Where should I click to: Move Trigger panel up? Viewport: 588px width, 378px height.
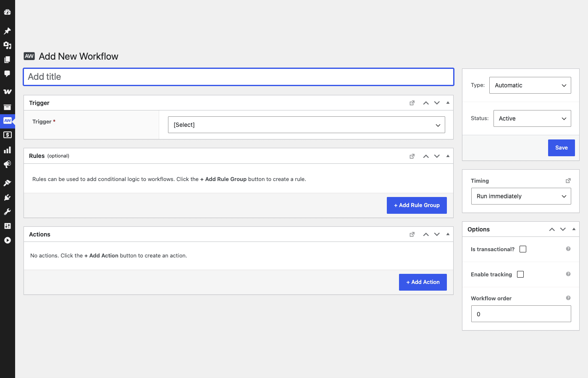[426, 103]
